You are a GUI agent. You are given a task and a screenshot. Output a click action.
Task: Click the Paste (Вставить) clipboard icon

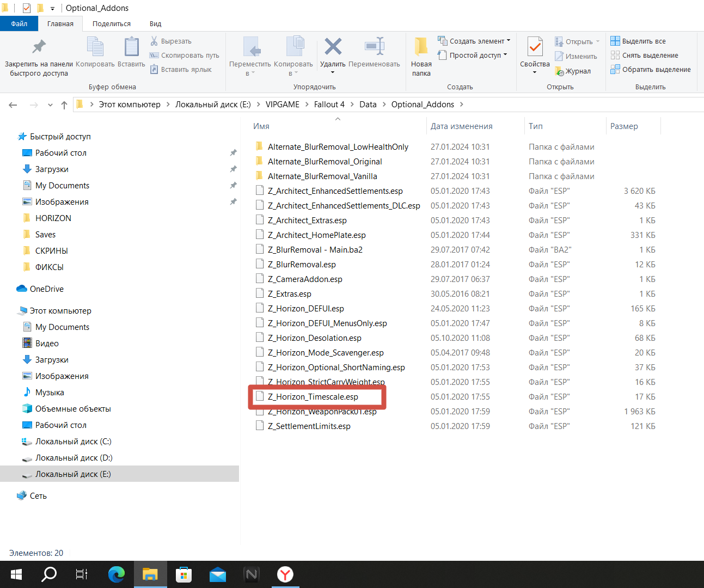point(131,47)
